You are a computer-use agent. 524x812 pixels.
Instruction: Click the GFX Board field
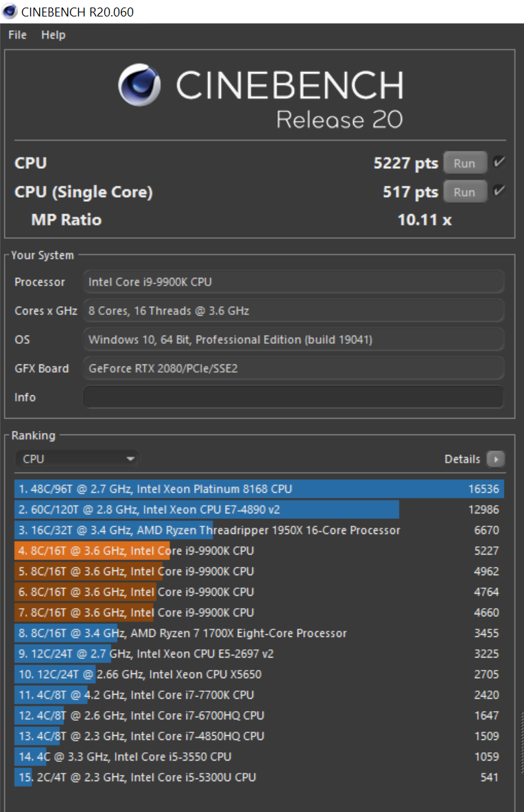pyautogui.click(x=294, y=368)
